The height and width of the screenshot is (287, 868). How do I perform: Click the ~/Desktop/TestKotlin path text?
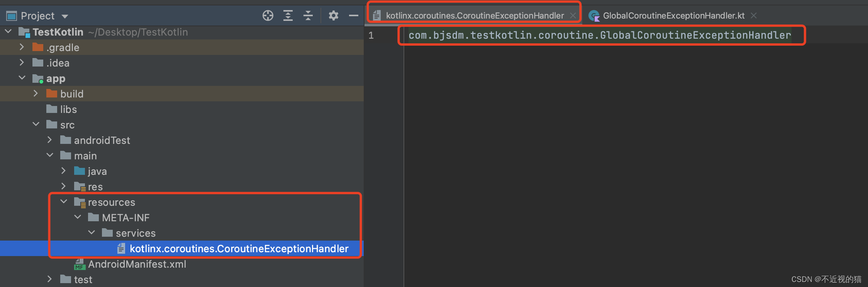138,32
